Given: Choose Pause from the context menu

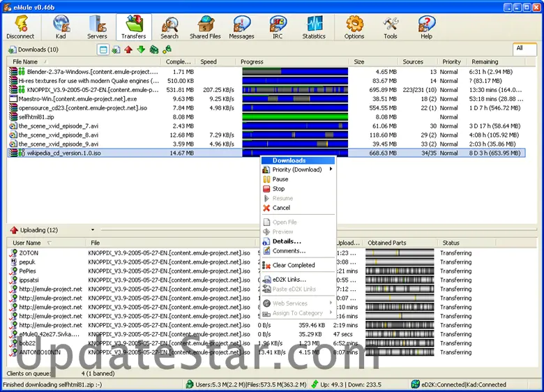Looking at the screenshot, I should pyautogui.click(x=280, y=179).
